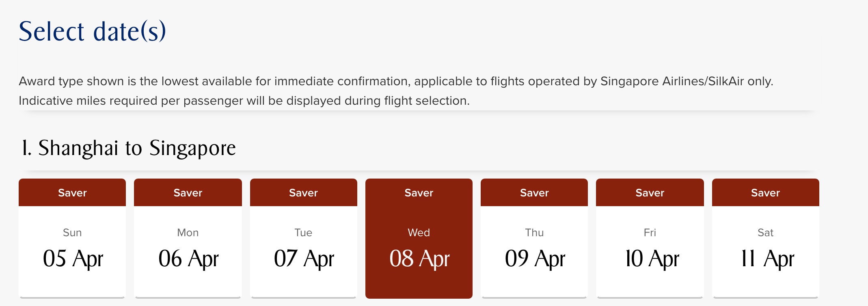Tap the Saver header above 09 Apr
868x306 pixels.
tap(534, 193)
